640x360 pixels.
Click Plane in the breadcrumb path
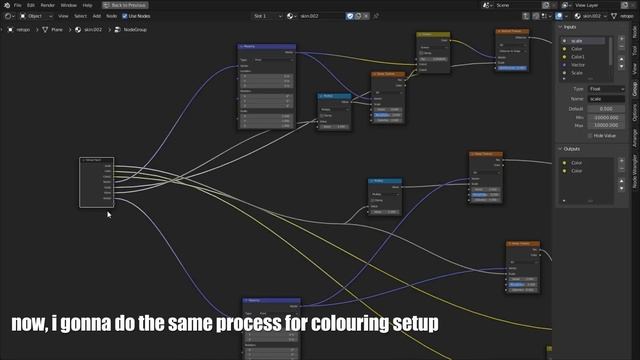pyautogui.click(x=57, y=30)
